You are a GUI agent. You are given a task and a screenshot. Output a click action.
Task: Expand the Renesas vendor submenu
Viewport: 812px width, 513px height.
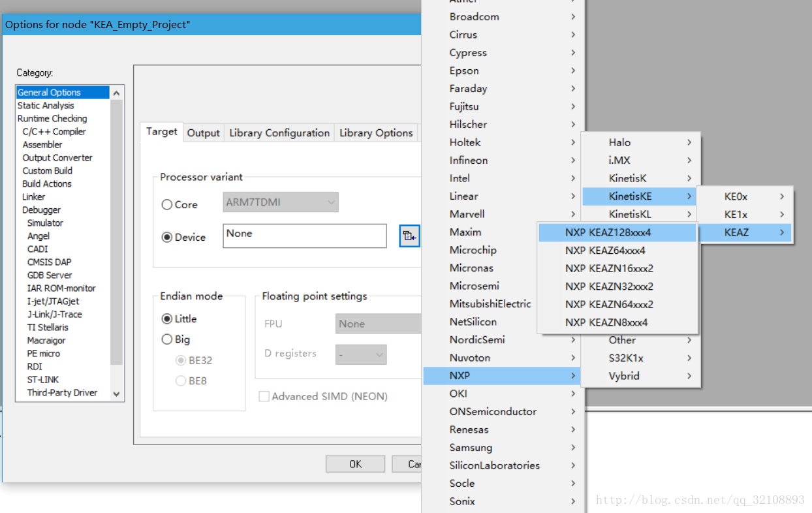pos(503,430)
